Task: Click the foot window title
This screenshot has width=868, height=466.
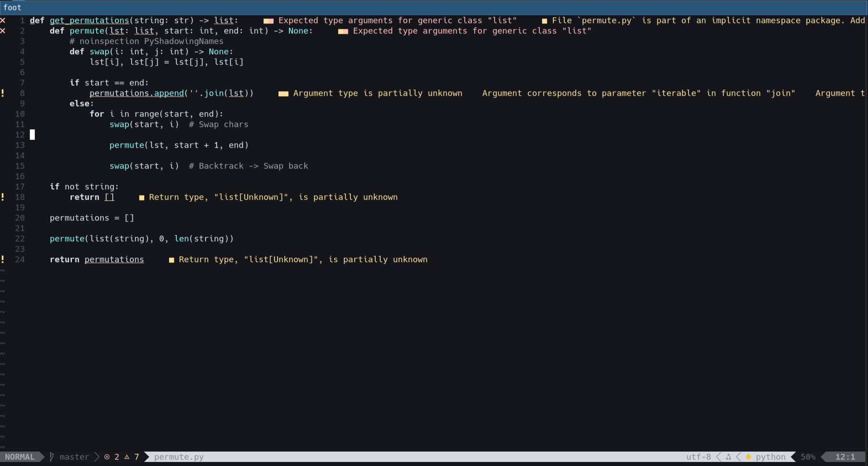Action: click(x=12, y=8)
